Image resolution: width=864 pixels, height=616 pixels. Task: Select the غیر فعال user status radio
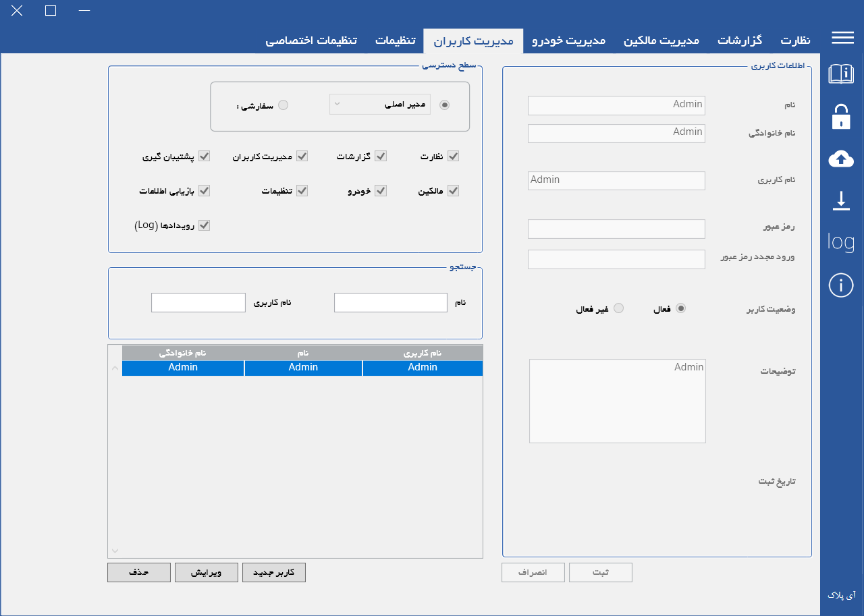(x=618, y=308)
